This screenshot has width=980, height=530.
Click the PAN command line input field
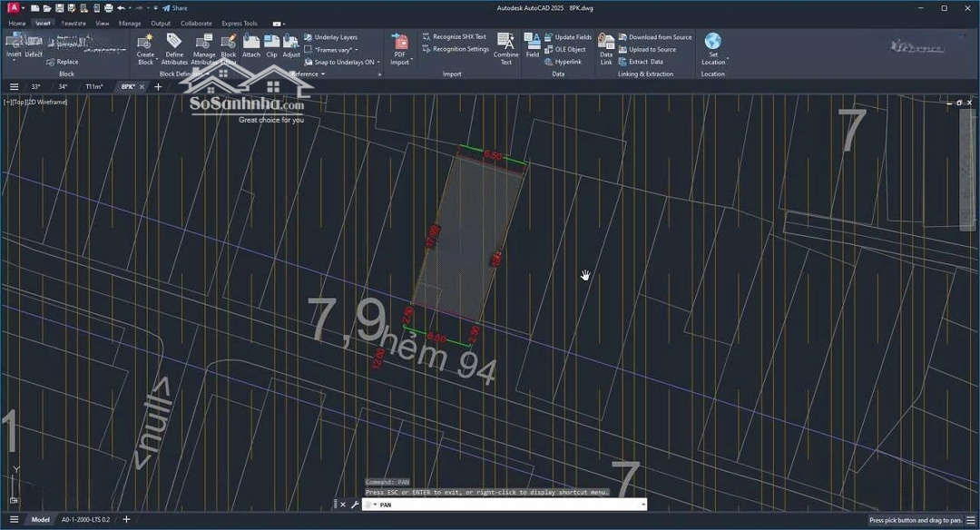pyautogui.click(x=508, y=505)
